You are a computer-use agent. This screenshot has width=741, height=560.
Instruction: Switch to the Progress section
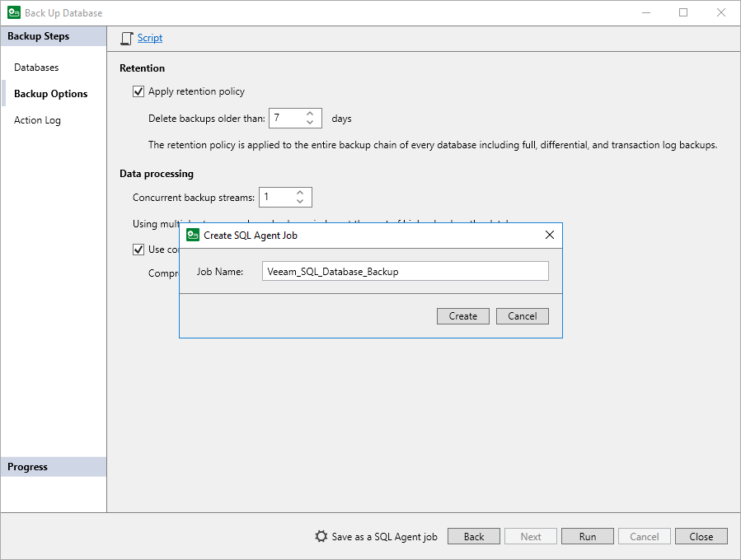tap(27, 466)
